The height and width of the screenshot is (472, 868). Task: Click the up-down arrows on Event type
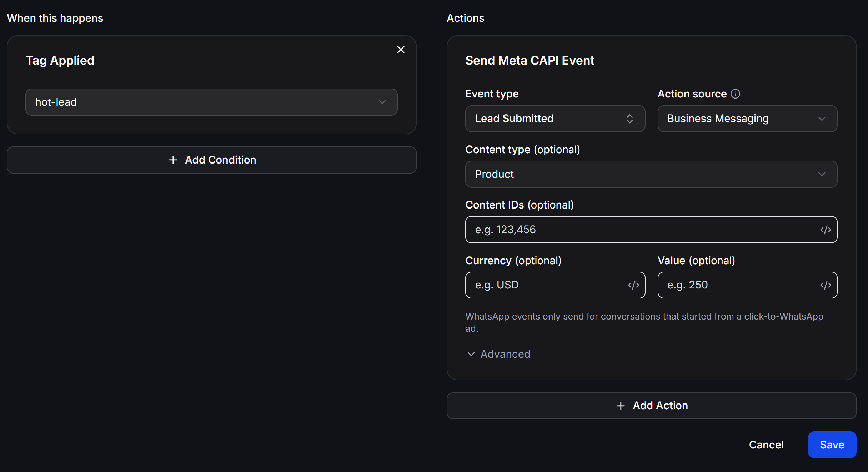pos(629,119)
